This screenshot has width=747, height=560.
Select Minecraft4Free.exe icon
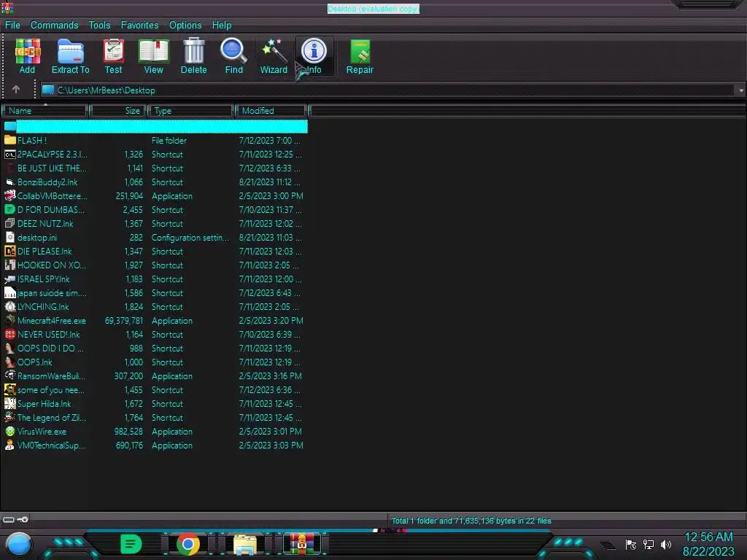[10, 321]
